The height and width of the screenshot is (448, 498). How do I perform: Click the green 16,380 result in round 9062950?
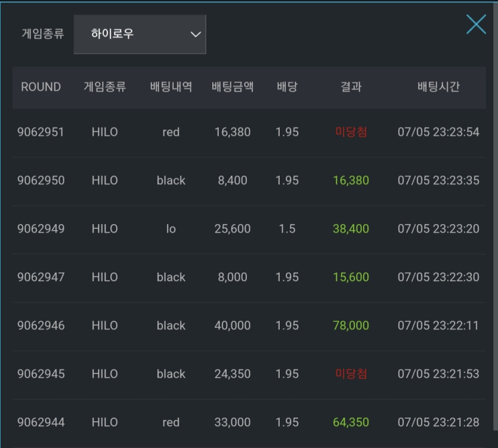point(351,181)
